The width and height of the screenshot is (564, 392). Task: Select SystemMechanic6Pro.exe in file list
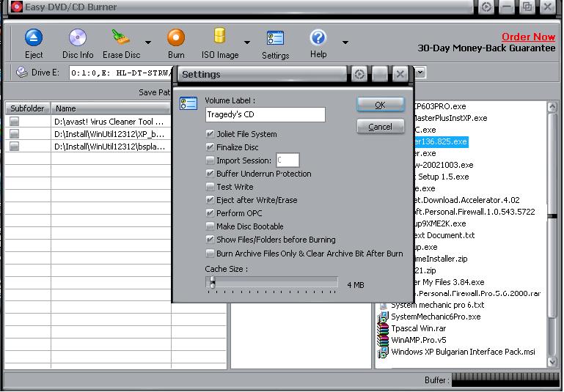[x=436, y=317]
